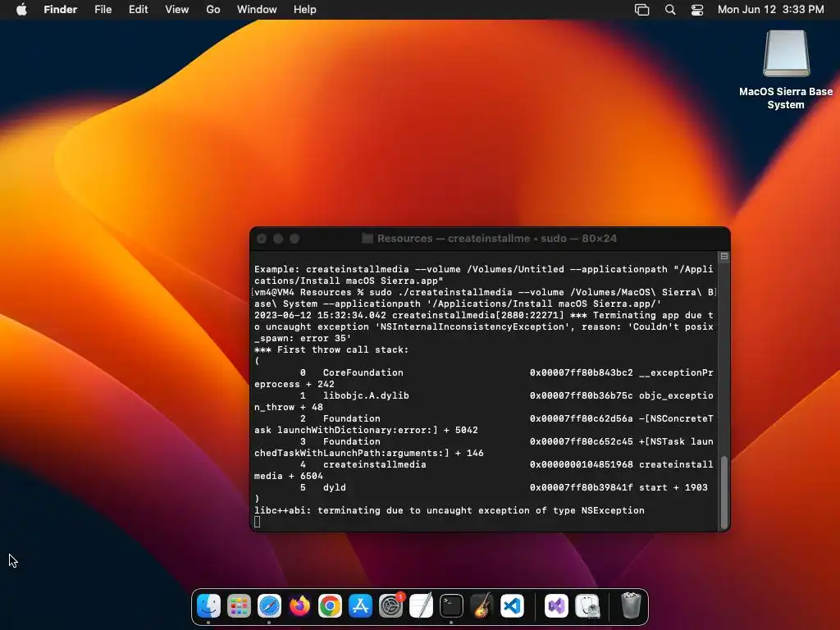The image size is (840, 630).
Task: Click 'libobjc.A.dylib' in the call stack
Action: click(366, 396)
